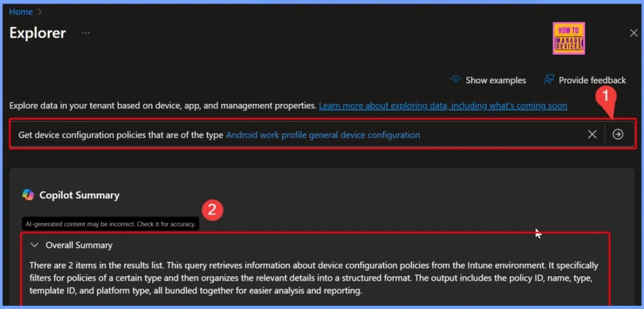The height and width of the screenshot is (309, 644).
Task: Click the Show examples button label
Action: point(496,80)
